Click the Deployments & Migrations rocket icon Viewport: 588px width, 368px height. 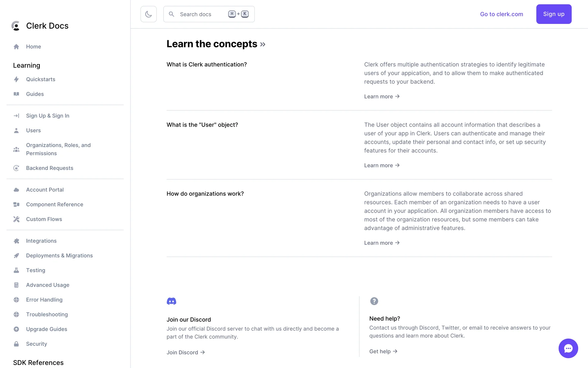17,256
